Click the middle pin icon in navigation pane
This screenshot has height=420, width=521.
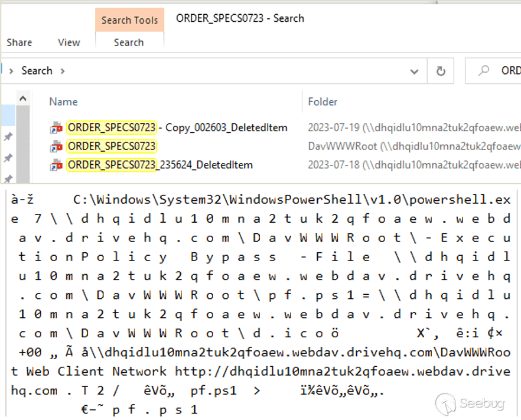coord(8,158)
